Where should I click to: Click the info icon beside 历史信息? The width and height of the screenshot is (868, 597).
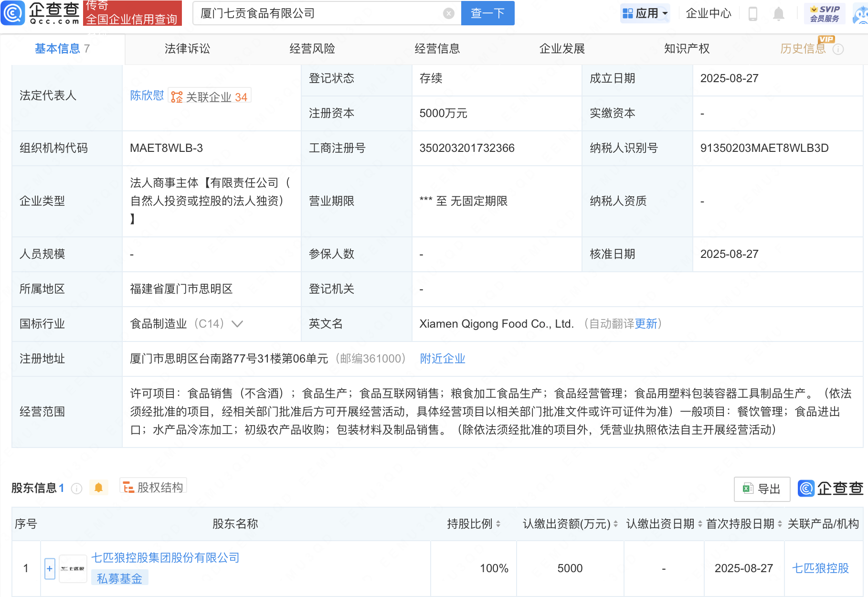tap(838, 49)
